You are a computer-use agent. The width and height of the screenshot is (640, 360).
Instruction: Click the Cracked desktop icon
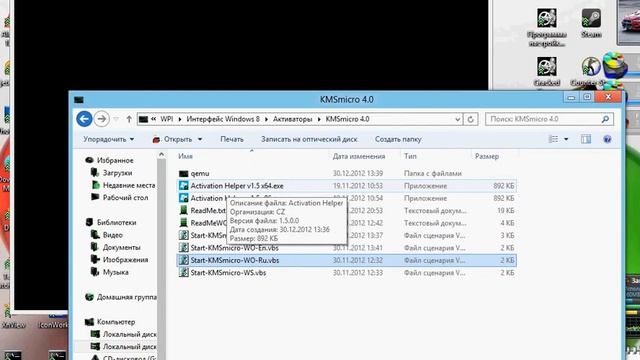pyautogui.click(x=547, y=71)
